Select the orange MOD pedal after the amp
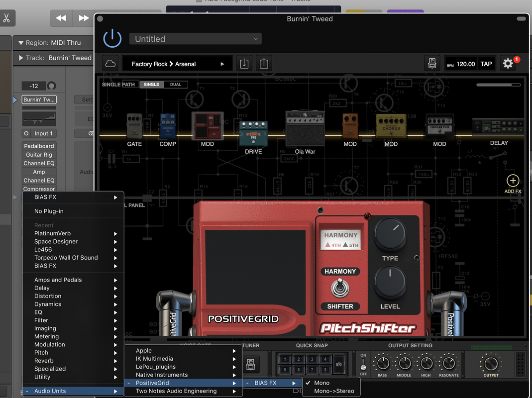 coord(350,126)
